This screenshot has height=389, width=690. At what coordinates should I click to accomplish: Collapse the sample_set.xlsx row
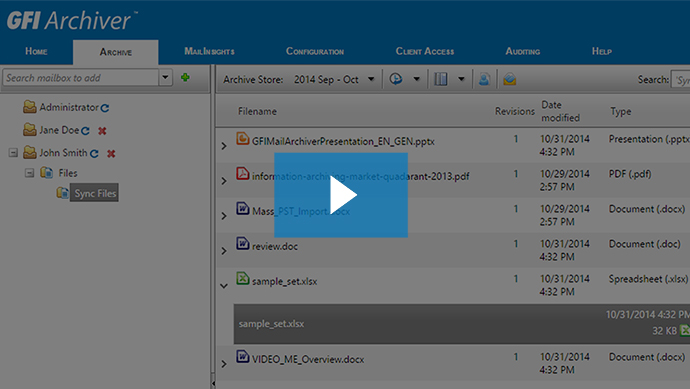224,286
